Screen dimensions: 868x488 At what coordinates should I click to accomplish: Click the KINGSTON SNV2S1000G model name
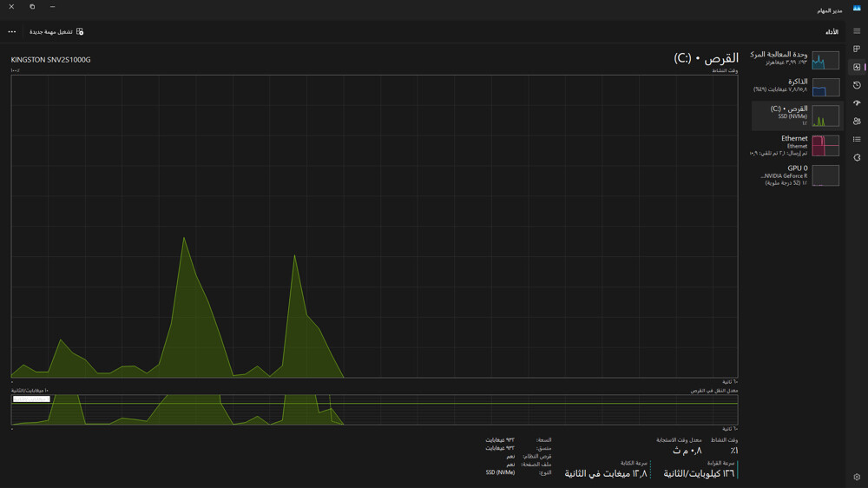[50, 60]
